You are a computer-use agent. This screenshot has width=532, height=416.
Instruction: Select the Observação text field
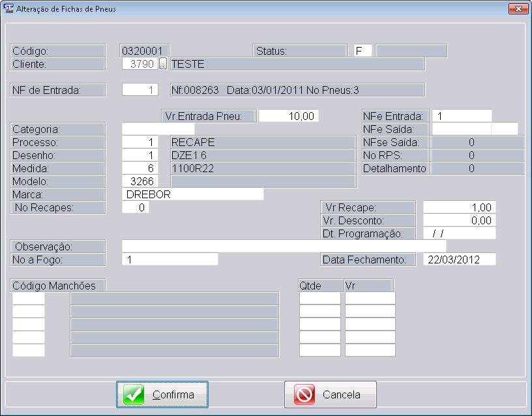pos(284,246)
